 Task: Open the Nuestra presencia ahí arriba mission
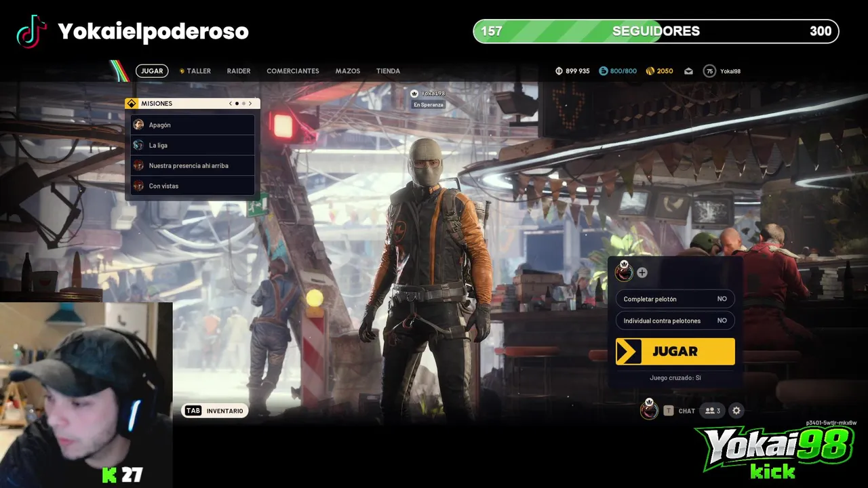(193, 165)
